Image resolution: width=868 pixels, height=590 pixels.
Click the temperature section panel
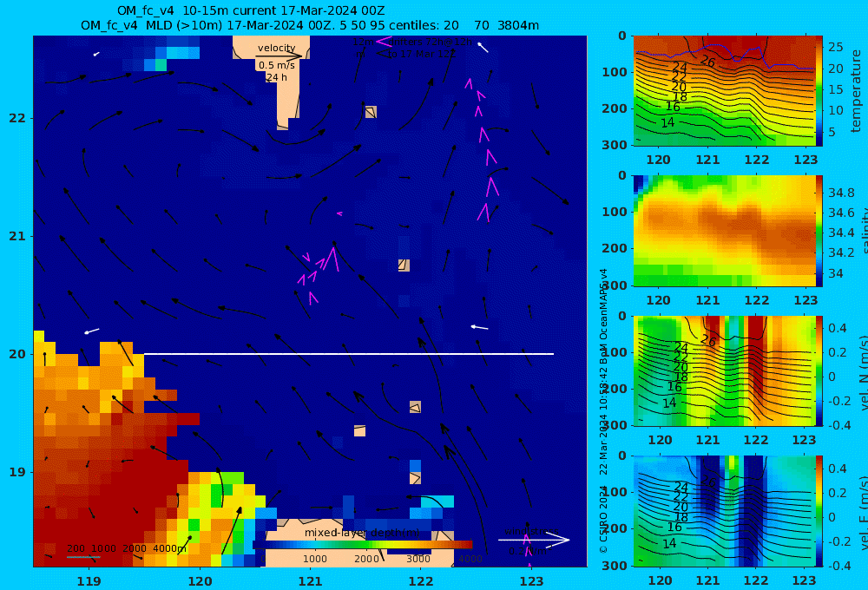pos(724,91)
